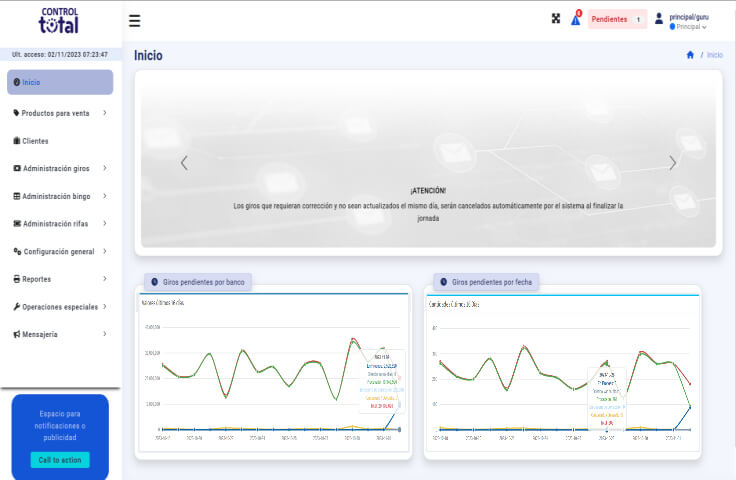Image resolution: width=736 pixels, height=480 pixels.
Task: Click the home breadcrumb icon
Action: click(690, 55)
